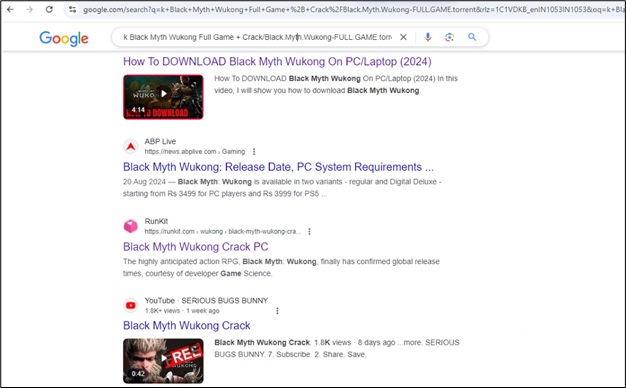Play the 4:14 download video thumbnail

pyautogui.click(x=163, y=97)
